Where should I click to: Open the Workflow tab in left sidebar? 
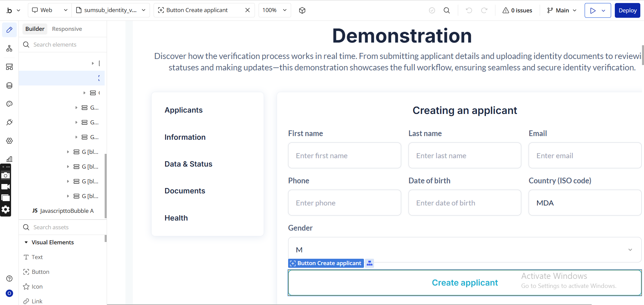[9, 48]
